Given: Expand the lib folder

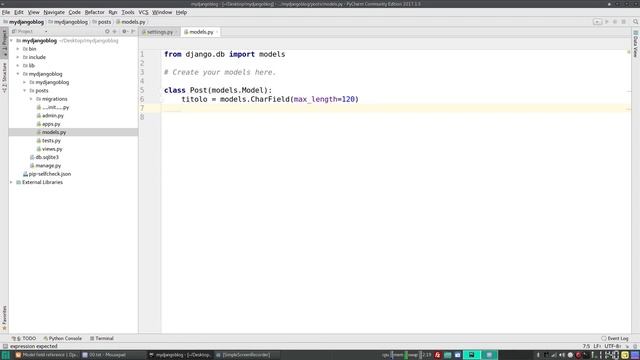Looking at the screenshot, I should click(18, 65).
